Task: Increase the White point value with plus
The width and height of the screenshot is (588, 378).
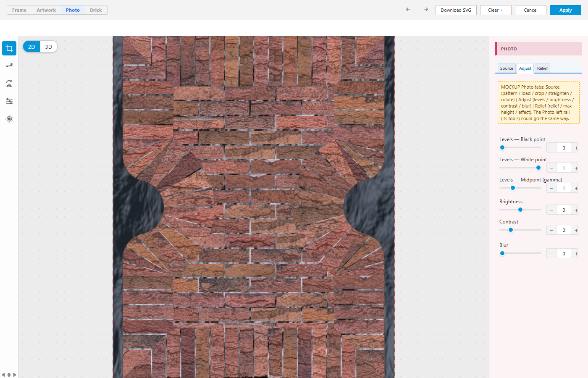Action: pos(576,168)
